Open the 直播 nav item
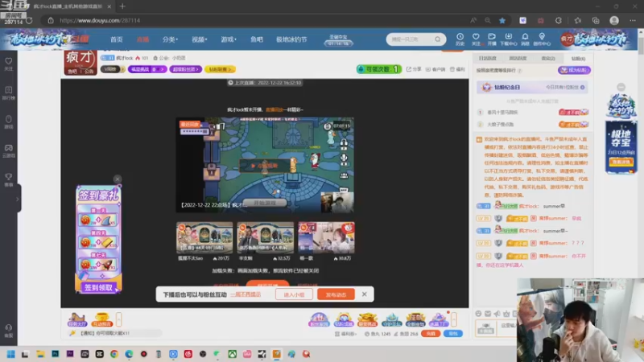The height and width of the screenshot is (362, 644). [142, 39]
